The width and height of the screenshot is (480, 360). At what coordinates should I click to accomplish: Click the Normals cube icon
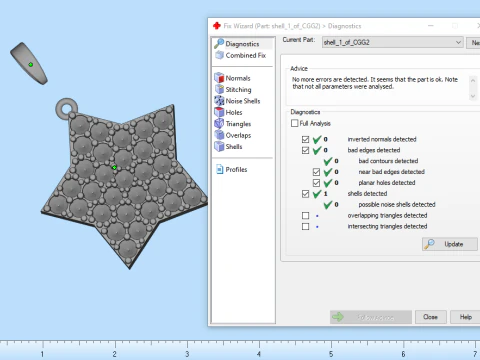tap(219, 78)
